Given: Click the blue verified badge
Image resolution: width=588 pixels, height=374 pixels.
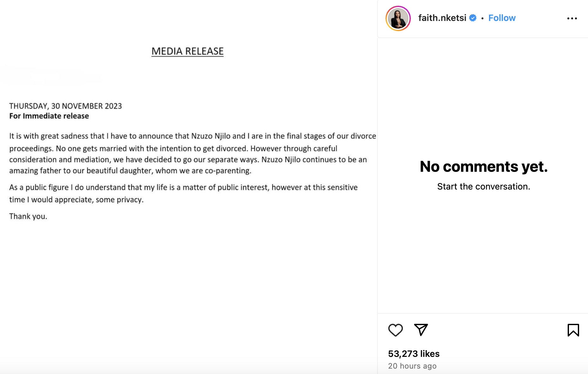Looking at the screenshot, I should tap(473, 18).
